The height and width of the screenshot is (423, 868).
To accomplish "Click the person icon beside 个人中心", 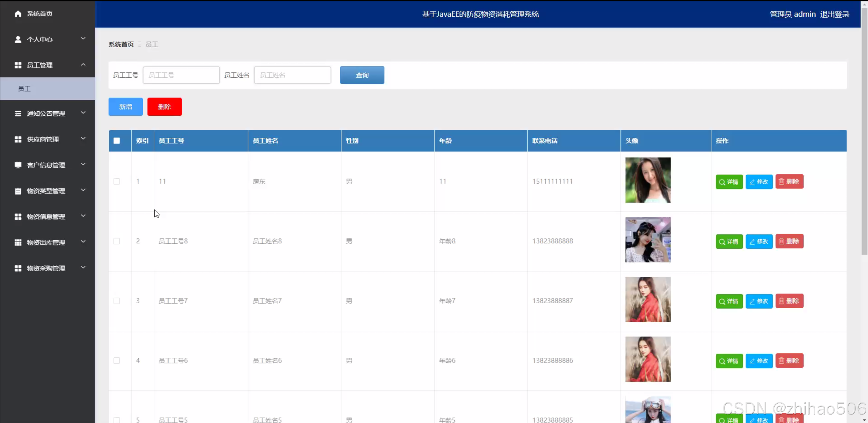I will pyautogui.click(x=18, y=39).
